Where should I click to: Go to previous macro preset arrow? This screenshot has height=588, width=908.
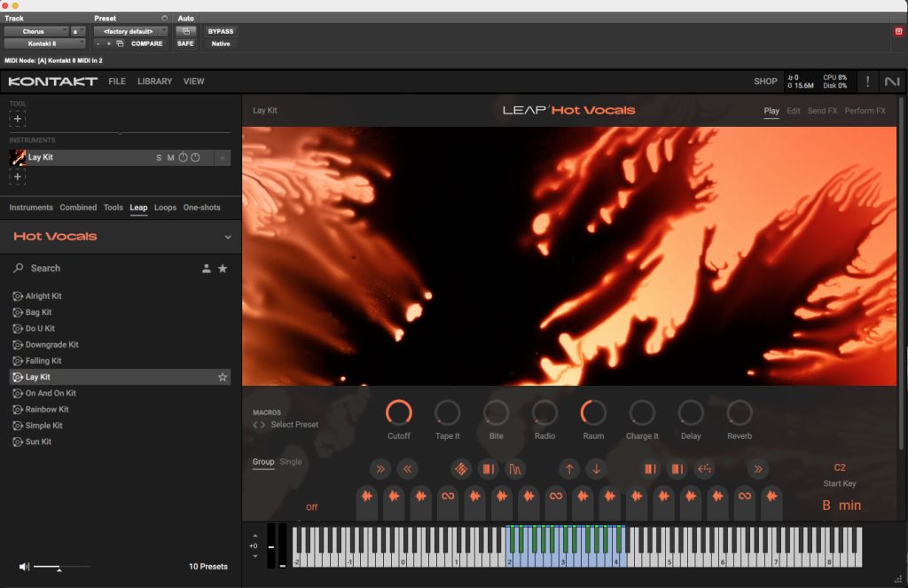[x=254, y=425]
